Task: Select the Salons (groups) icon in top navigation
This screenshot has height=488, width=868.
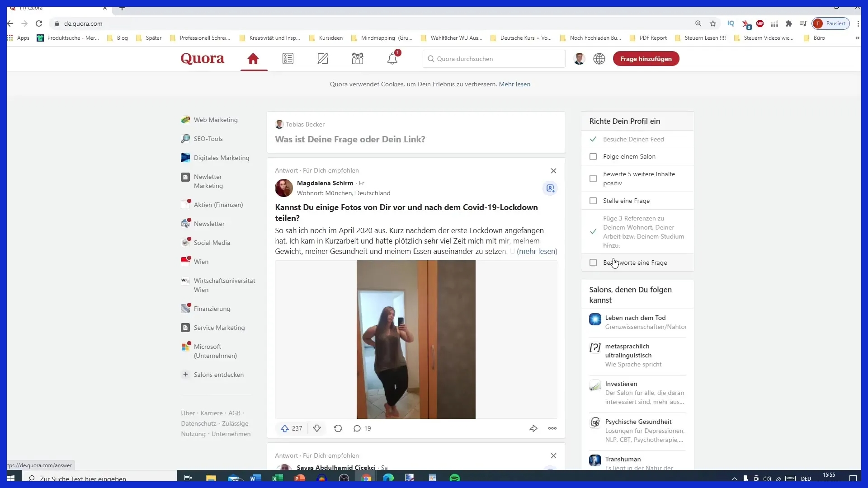Action: click(x=357, y=58)
